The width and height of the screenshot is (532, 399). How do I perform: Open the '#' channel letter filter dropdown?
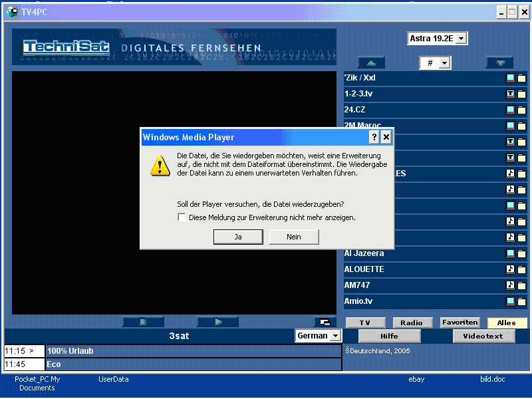coord(445,63)
